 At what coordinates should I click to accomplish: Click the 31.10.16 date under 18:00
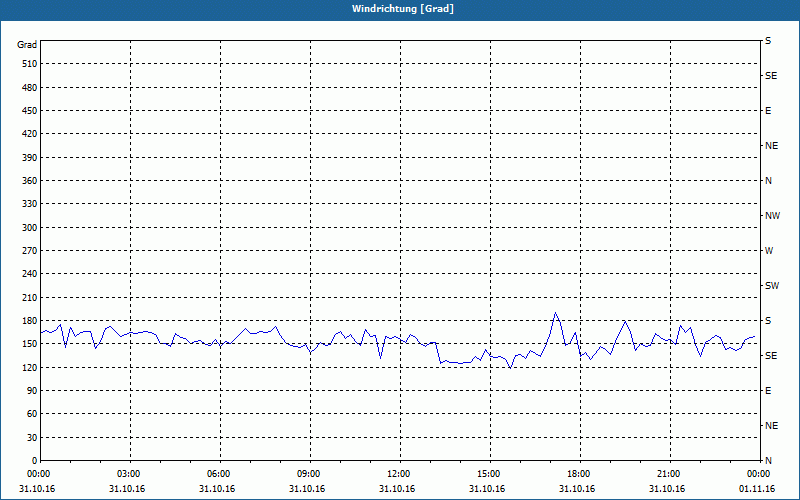pos(577,489)
